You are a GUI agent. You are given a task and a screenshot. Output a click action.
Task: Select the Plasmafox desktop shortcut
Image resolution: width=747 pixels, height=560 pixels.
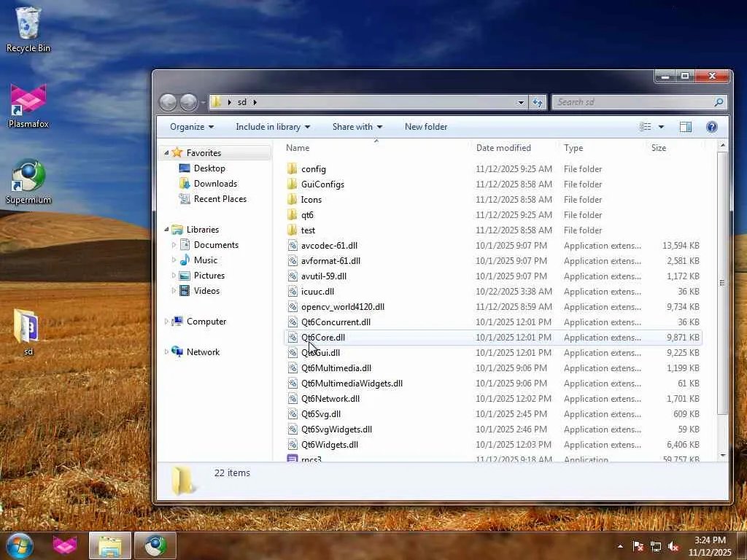pyautogui.click(x=28, y=106)
